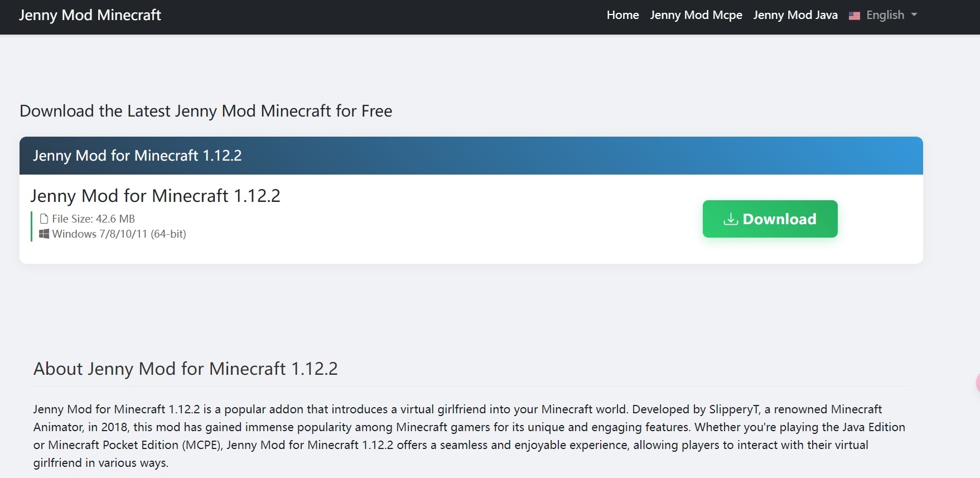The width and height of the screenshot is (980, 478).
Task: Click the blue 'Jenny Mod for Minecraft 1.12.2' card header
Action: point(471,156)
